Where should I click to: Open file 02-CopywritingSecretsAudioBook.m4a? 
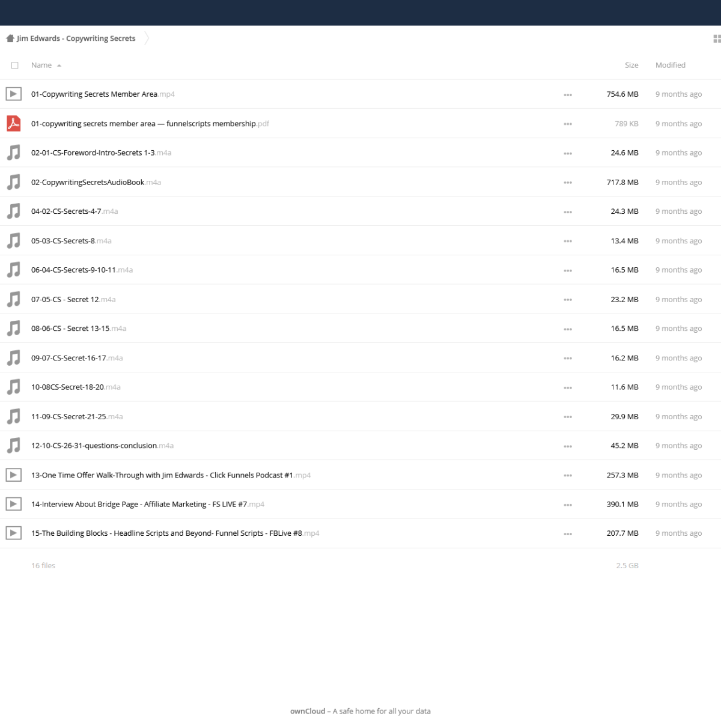96,182
